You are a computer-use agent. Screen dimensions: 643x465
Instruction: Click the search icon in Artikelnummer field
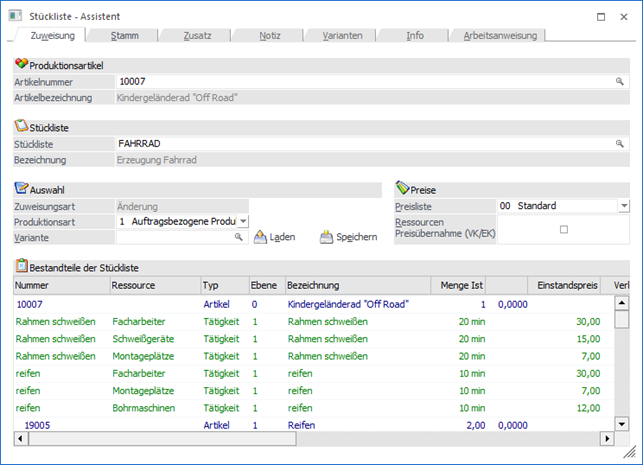(620, 81)
